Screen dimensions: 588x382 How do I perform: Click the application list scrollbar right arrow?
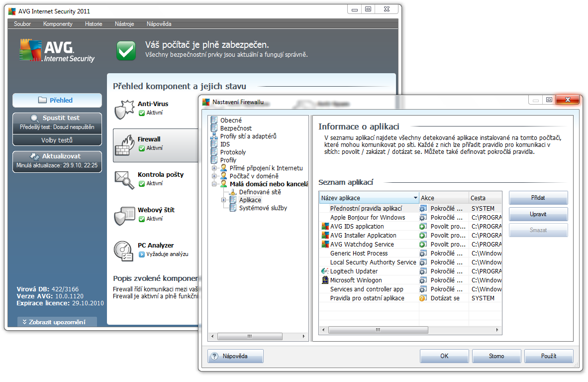[x=497, y=330]
